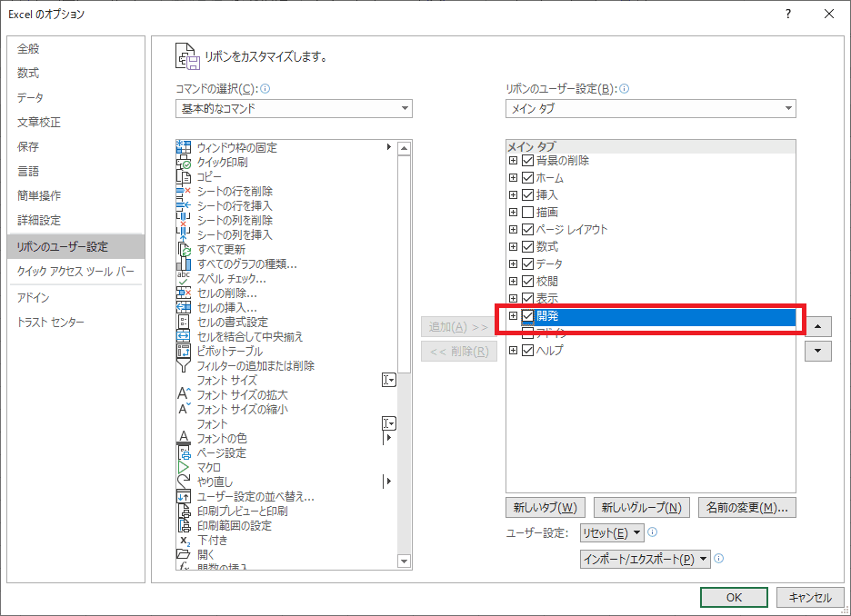Enable the Draw (描画) tab checkbox
Screen dimensions: 851x616
[x=527, y=212]
